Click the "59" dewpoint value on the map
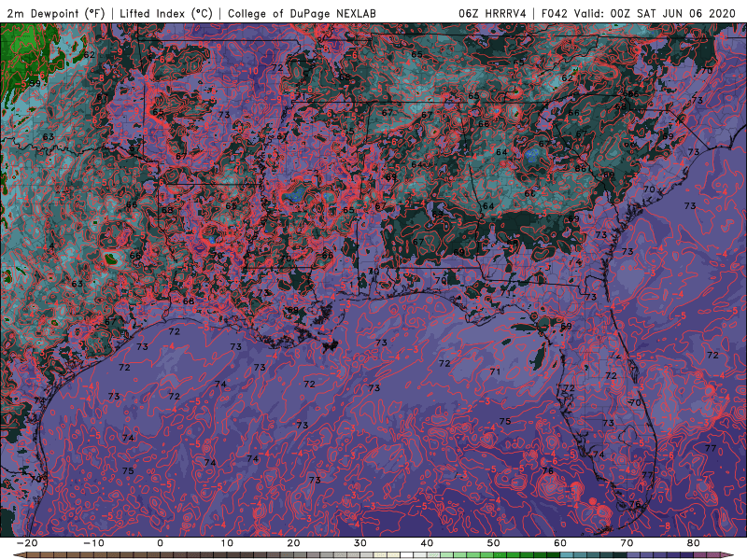This screenshot has height=560, width=747. coord(35,83)
